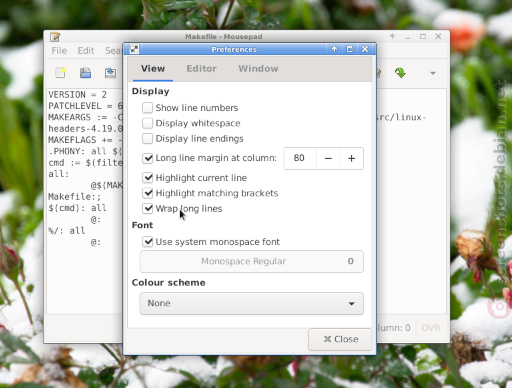The image size is (512, 388).
Task: Click the 'Makefile:;' line in the editor
Action: 74,197
